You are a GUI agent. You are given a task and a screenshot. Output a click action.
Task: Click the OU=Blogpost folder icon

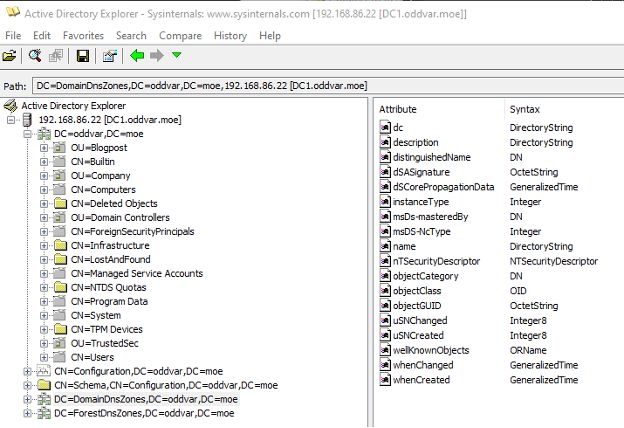(x=59, y=148)
